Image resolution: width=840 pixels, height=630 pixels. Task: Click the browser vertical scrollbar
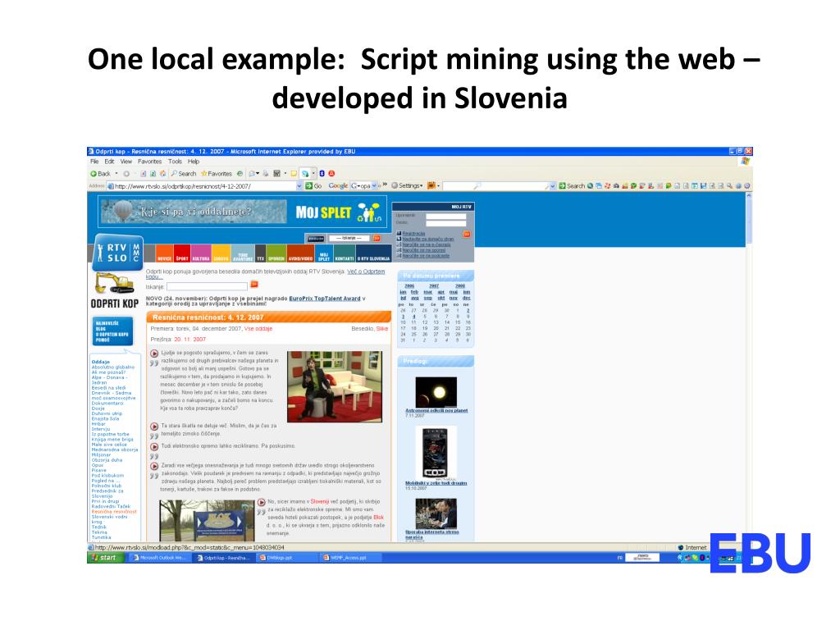pyautogui.click(x=748, y=367)
